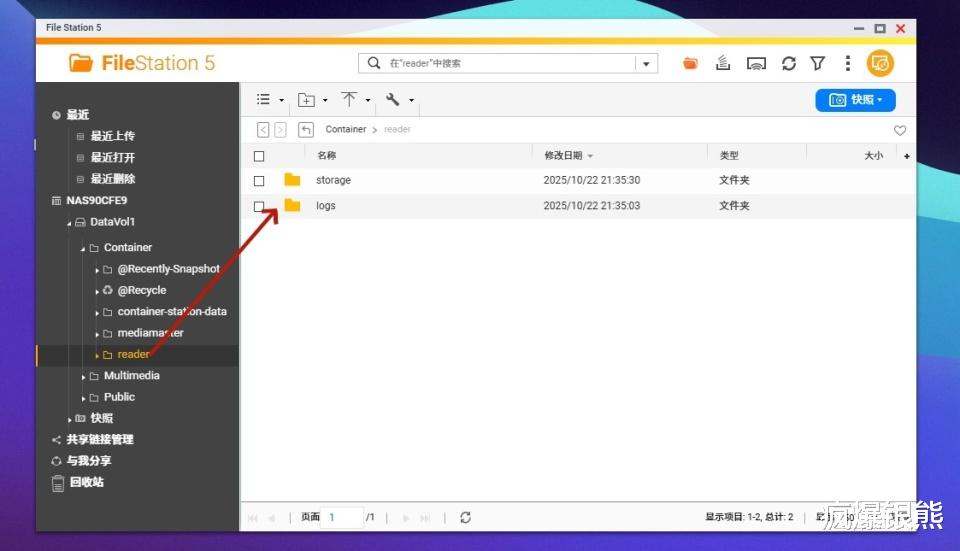Open the view mode dropdown arrow
Image resolution: width=960 pixels, height=551 pixels.
(x=282, y=100)
